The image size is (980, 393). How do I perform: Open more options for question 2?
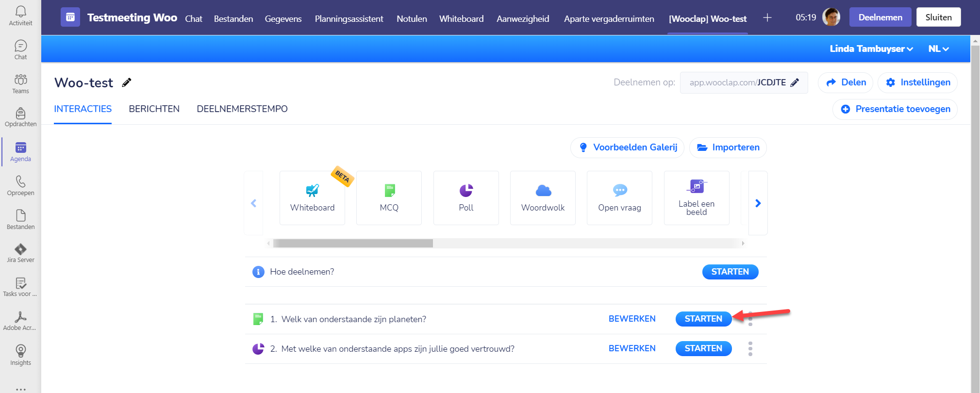(x=750, y=348)
